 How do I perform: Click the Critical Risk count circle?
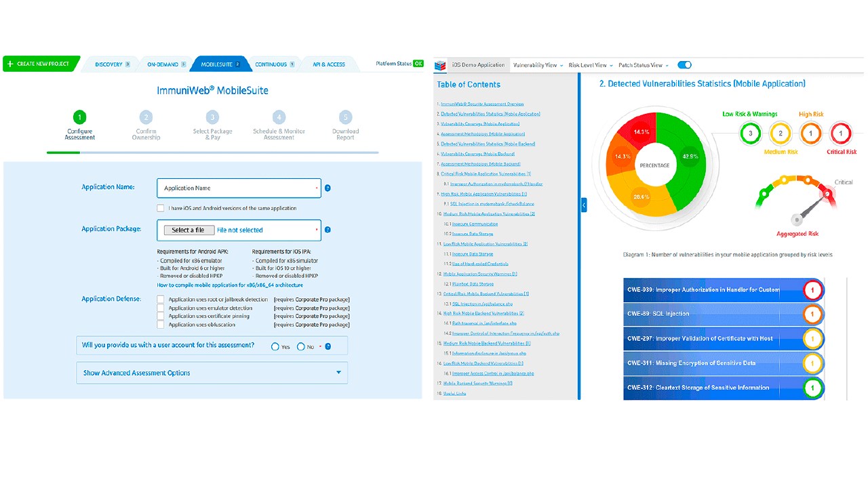coord(842,134)
